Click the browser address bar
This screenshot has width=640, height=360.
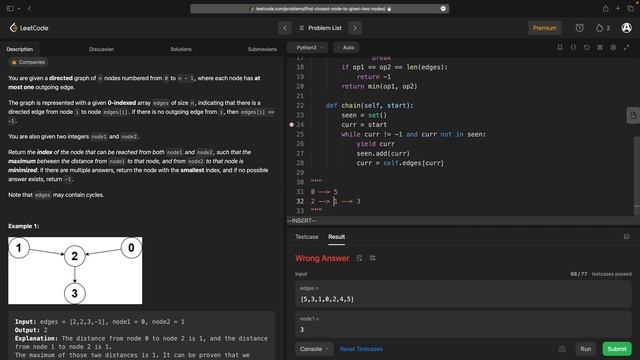[x=320, y=9]
